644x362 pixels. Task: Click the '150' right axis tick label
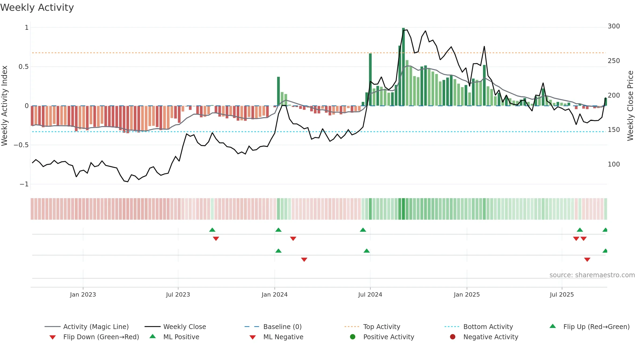point(614,130)
